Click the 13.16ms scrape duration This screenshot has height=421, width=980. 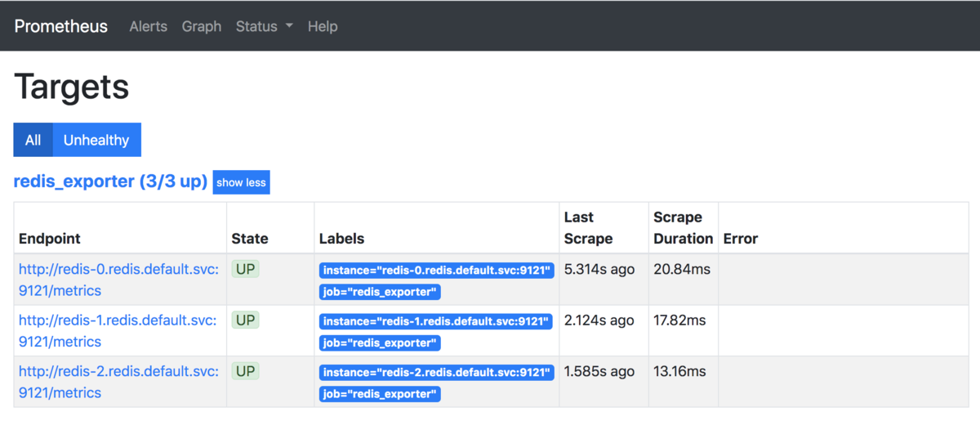[680, 372]
